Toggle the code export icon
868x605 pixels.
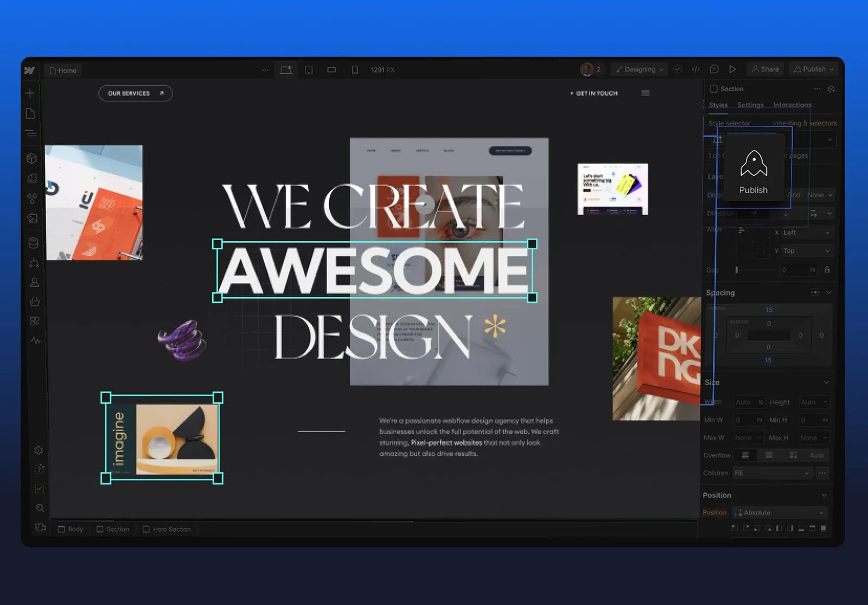[695, 69]
